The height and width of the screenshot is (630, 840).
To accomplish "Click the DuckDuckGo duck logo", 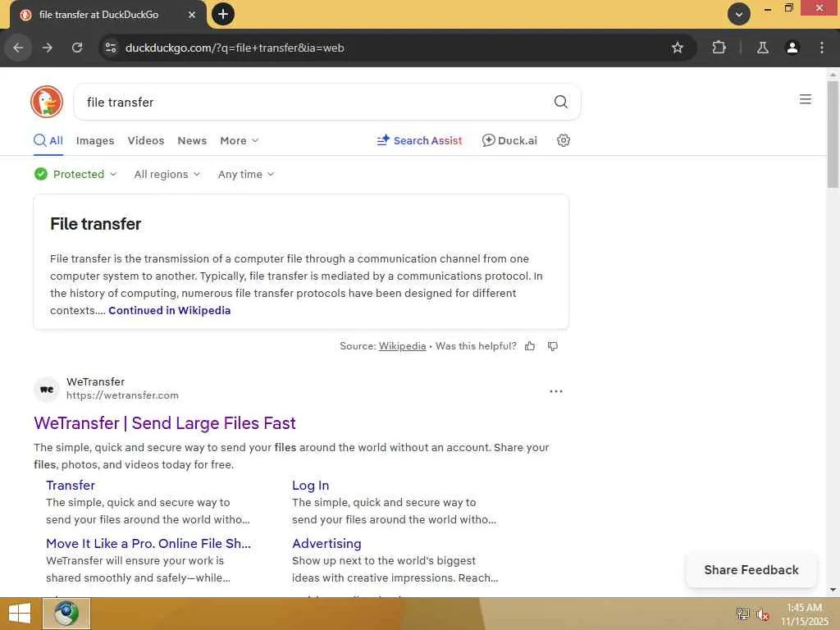I will click(47, 102).
